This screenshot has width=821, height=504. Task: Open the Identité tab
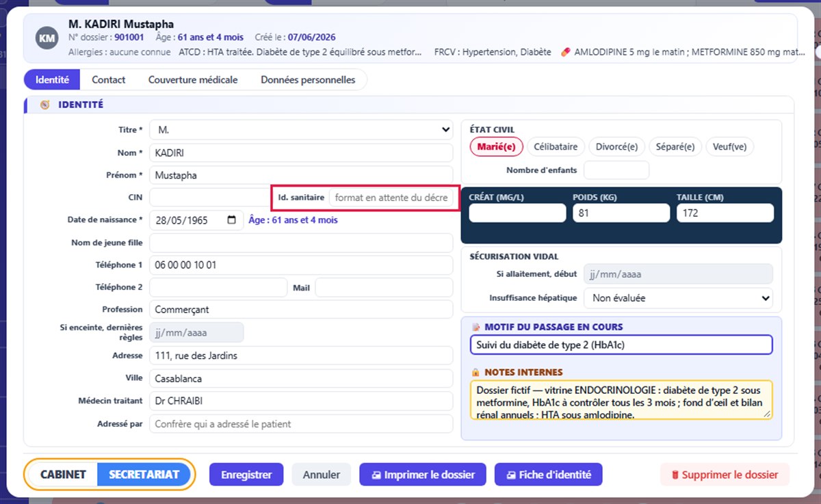(x=52, y=80)
